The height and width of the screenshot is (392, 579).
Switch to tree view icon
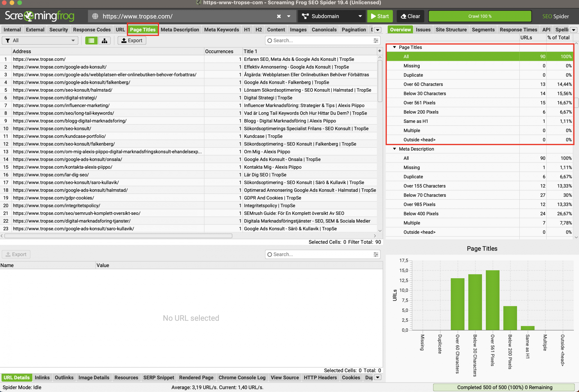pyautogui.click(x=104, y=40)
